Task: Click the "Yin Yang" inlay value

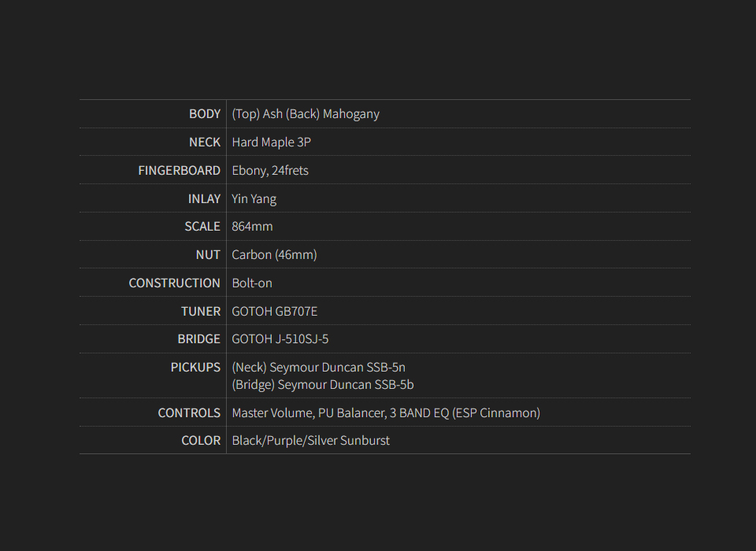Action: tap(254, 199)
